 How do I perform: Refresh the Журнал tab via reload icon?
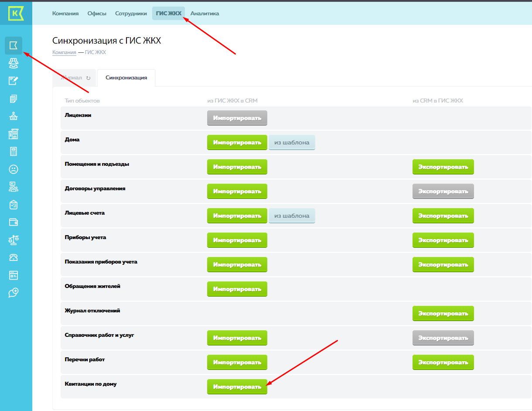88,78
